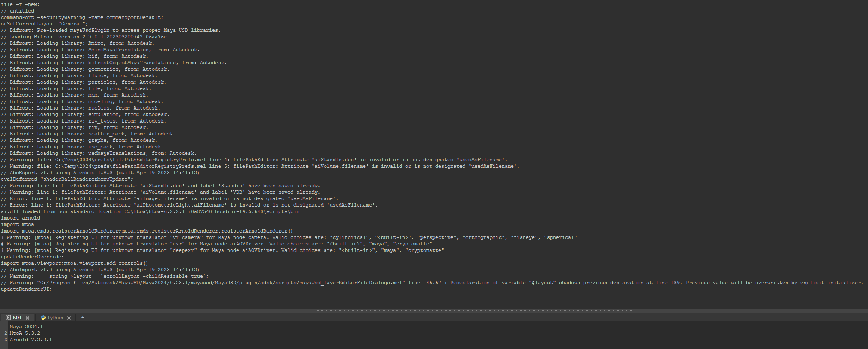Viewport: 868px width, 349px height.
Task: Click the 'Pre-loaded mayaUsdPlugin' Bifrost line
Action: coord(111,31)
